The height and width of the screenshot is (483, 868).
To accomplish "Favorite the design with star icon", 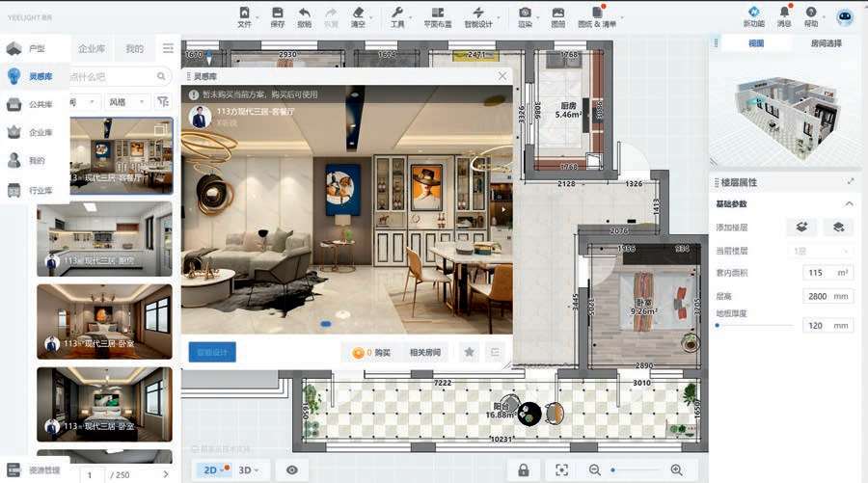I will [x=470, y=352].
